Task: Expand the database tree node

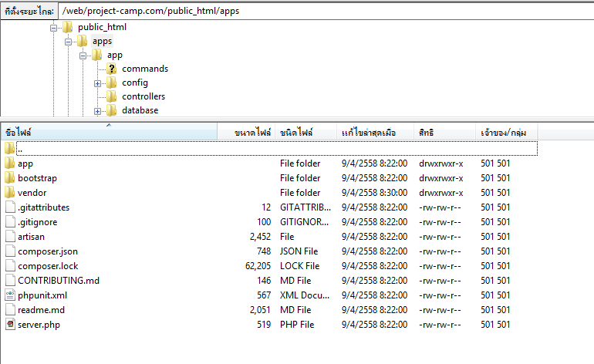Action: pos(97,111)
